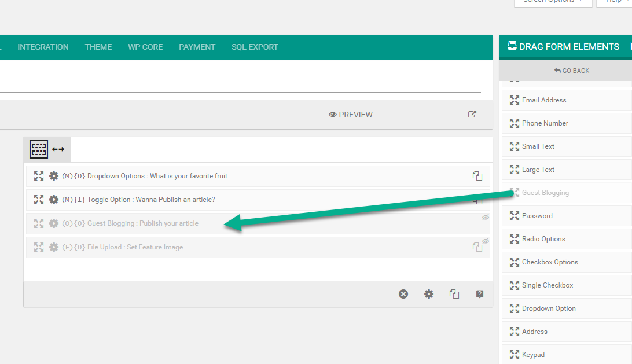Open the Screen Options dropdown

tap(553, 2)
